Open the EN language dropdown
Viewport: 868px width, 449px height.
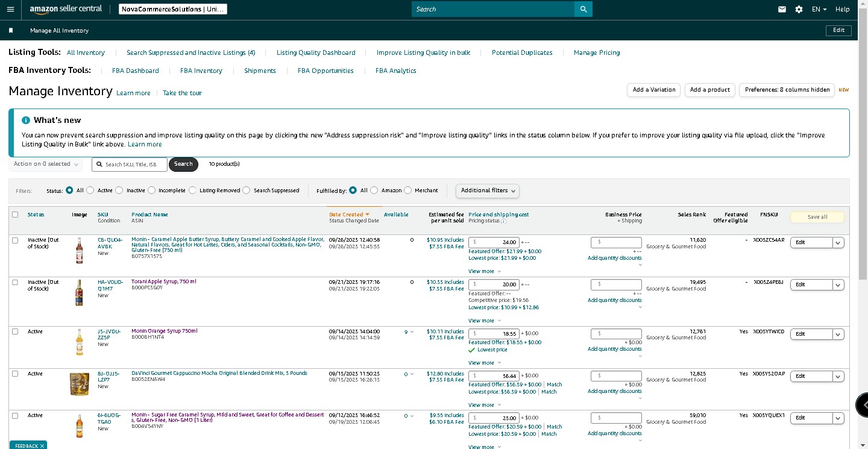[x=819, y=9]
